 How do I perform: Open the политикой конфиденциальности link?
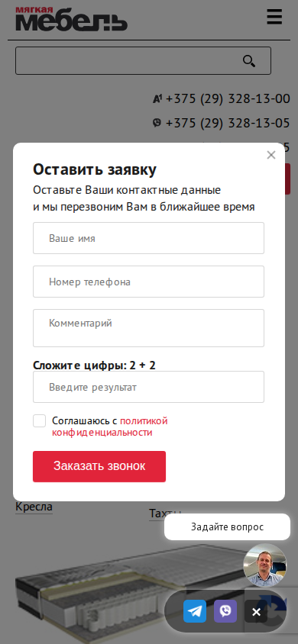point(110,427)
